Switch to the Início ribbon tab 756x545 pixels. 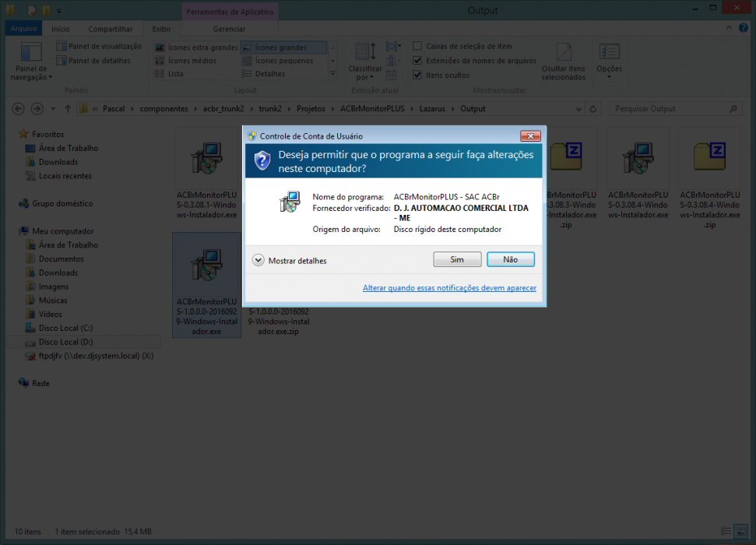click(61, 29)
